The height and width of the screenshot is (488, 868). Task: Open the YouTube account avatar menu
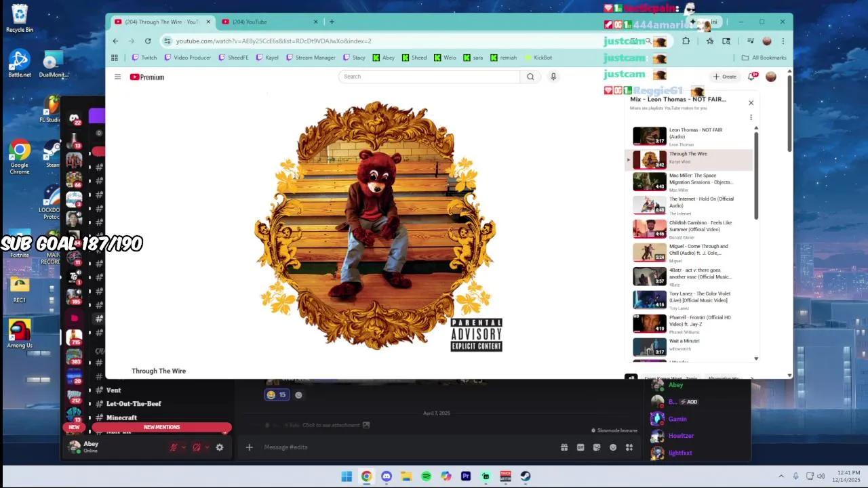[771, 77]
